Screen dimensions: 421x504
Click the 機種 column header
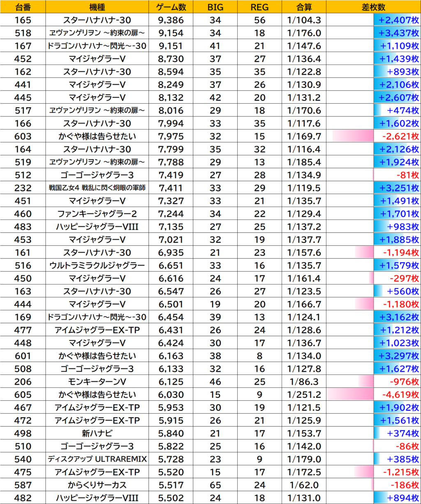click(97, 7)
